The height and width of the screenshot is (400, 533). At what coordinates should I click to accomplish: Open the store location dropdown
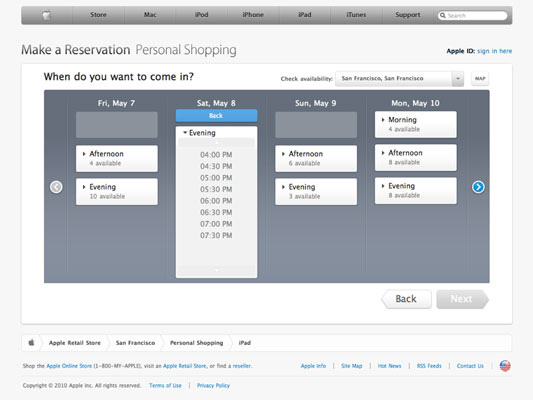[399, 79]
